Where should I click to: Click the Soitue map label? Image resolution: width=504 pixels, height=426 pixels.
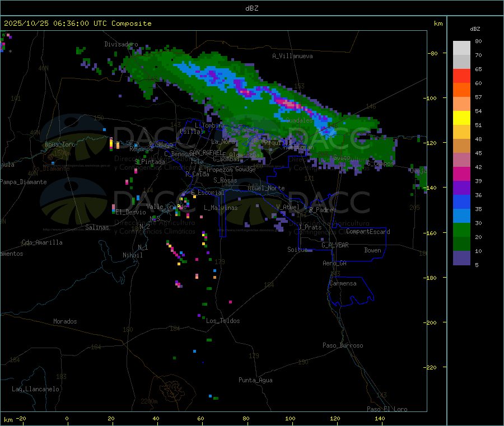click(x=297, y=250)
